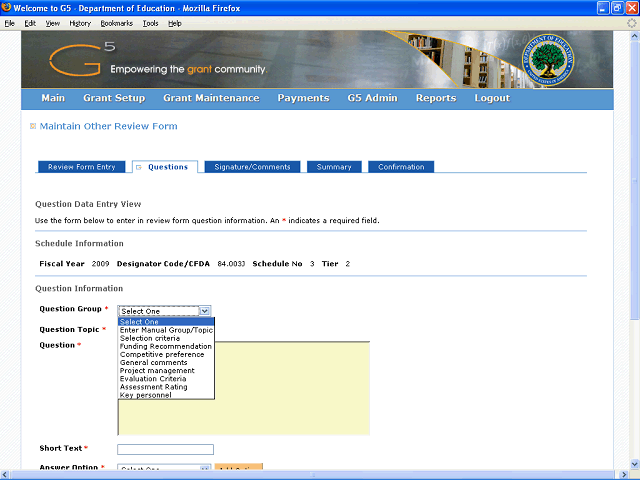Click the CFDA value 84.0033
The image size is (640, 480).
(231, 264)
